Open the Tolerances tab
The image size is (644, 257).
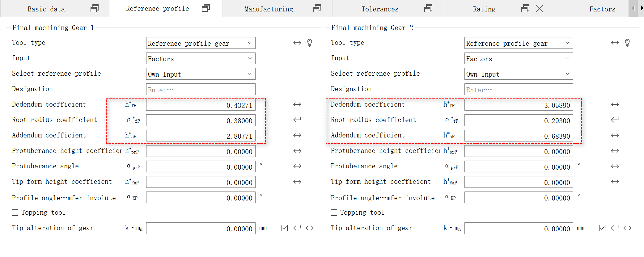point(380,9)
